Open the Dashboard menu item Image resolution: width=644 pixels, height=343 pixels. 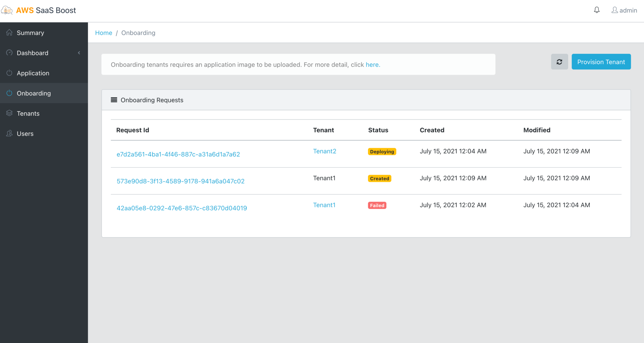coord(32,53)
